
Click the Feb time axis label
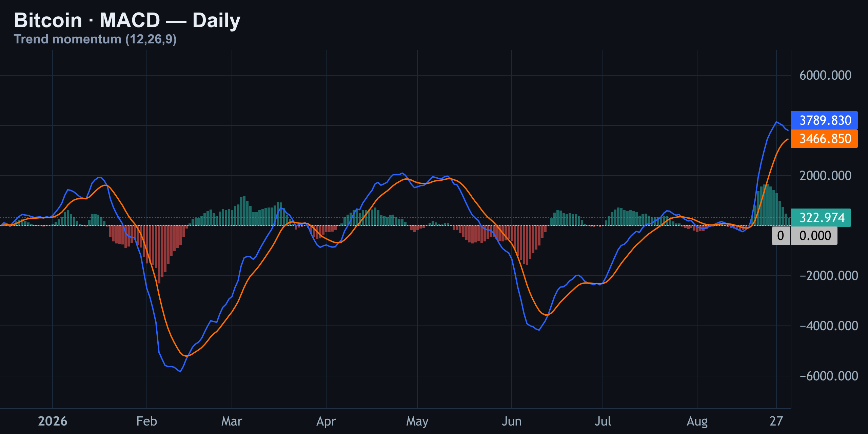[147, 421]
